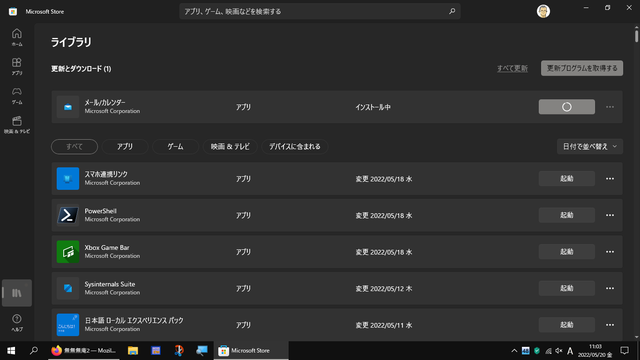Show hidden system tray icons
Screen dimensions: 640x360
(514, 351)
